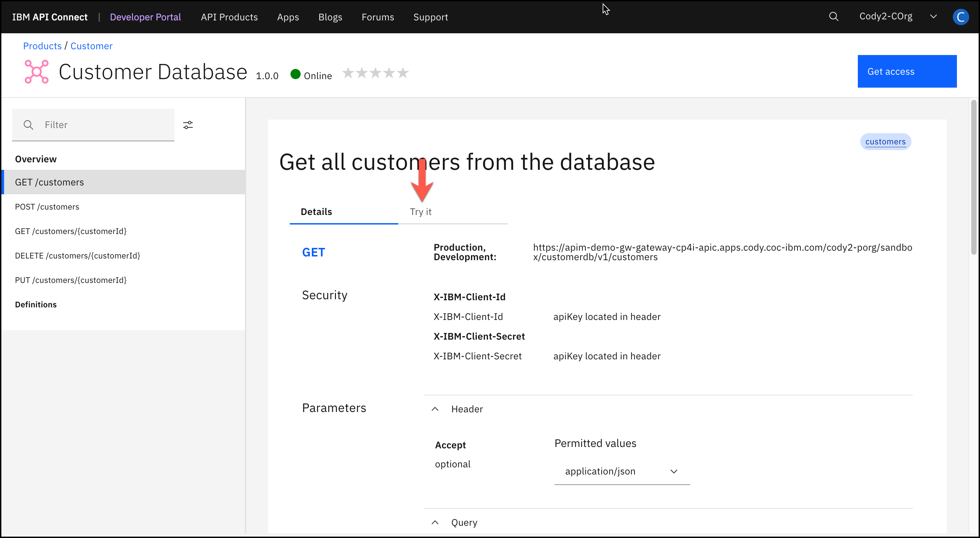This screenshot has height=538, width=980.
Task: Click the 'customers' tag label icon
Action: tap(885, 141)
